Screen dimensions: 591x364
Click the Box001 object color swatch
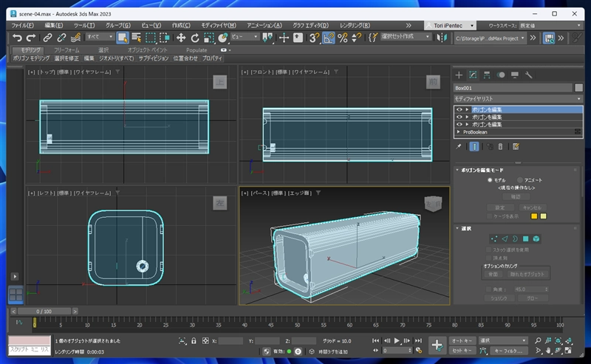[578, 87]
